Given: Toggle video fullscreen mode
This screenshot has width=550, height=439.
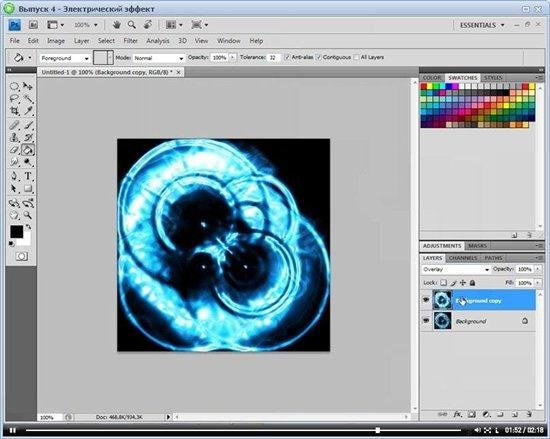Looking at the screenshot, I should pyautogui.click(x=488, y=430).
